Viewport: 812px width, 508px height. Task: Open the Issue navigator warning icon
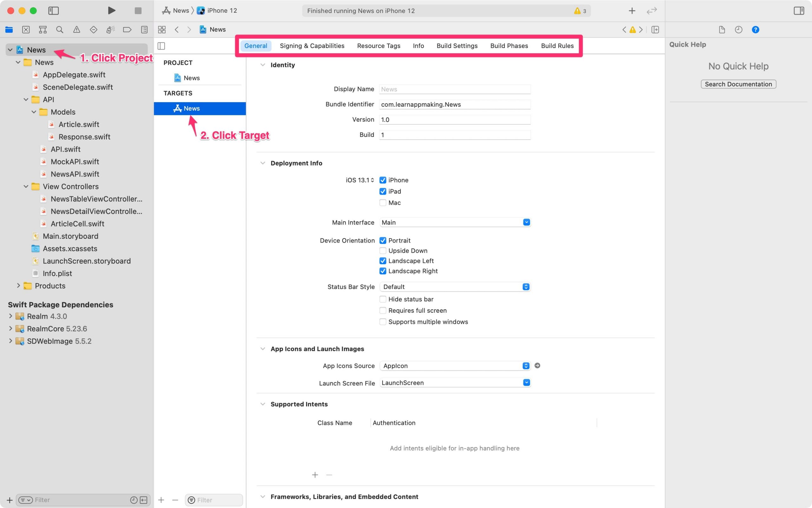[76, 30]
